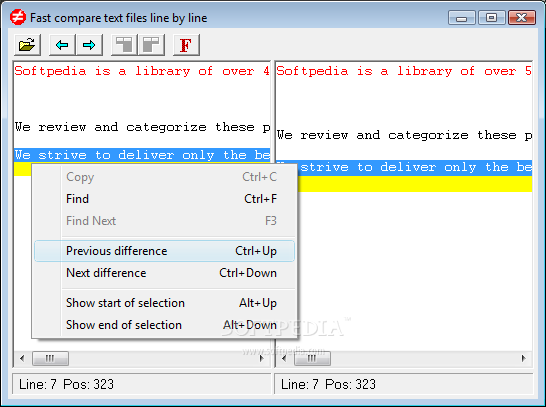Image resolution: width=546 pixels, height=407 pixels.
Task: Select Find Next menu entry
Action: (164, 221)
